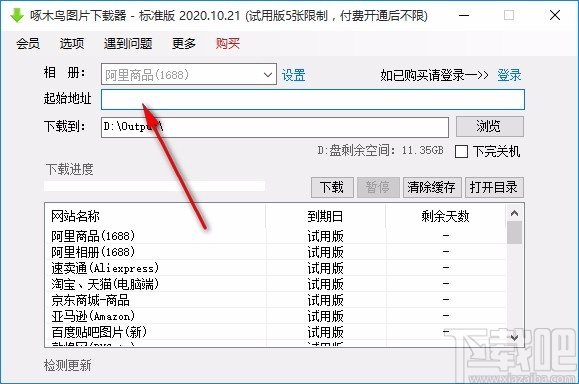579x384 pixels.
Task: Click the 打开目录 button
Action: tap(494, 187)
